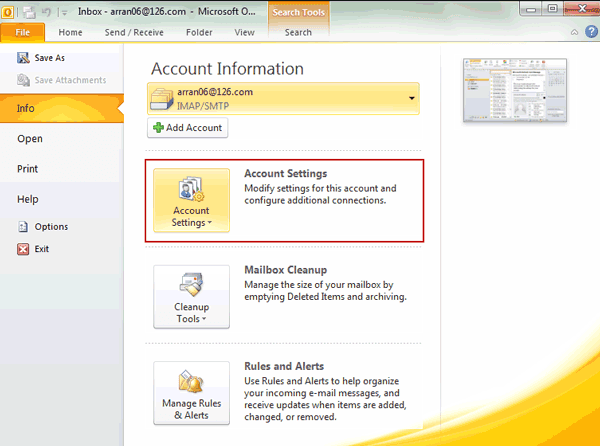Click the Save Attachments icon

click(x=23, y=80)
